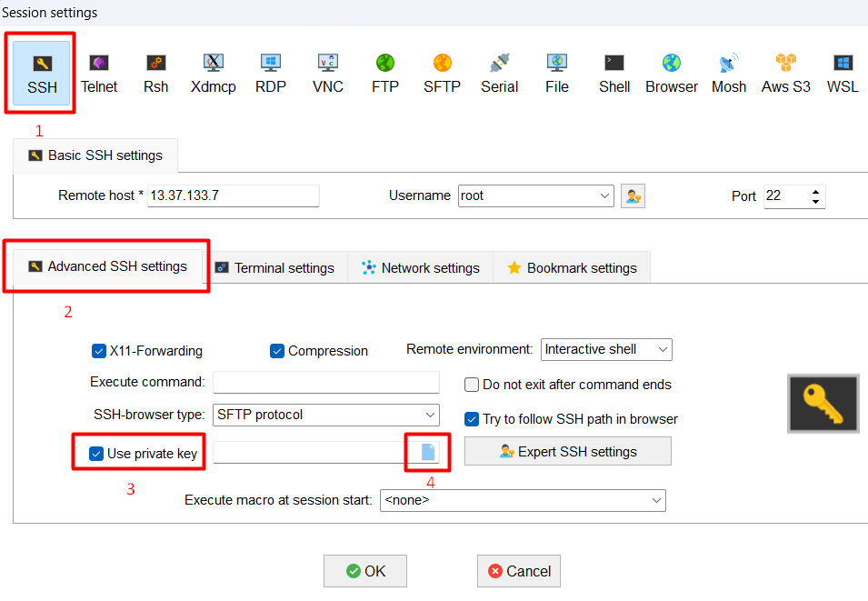Choose the VNC session type
Viewport: 868px width, 601px height.
[x=328, y=73]
